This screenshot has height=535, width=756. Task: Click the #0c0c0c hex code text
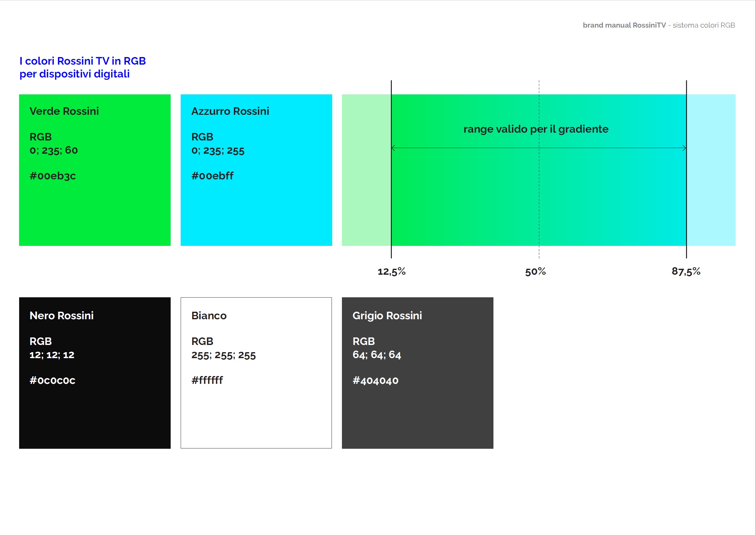pyautogui.click(x=52, y=380)
